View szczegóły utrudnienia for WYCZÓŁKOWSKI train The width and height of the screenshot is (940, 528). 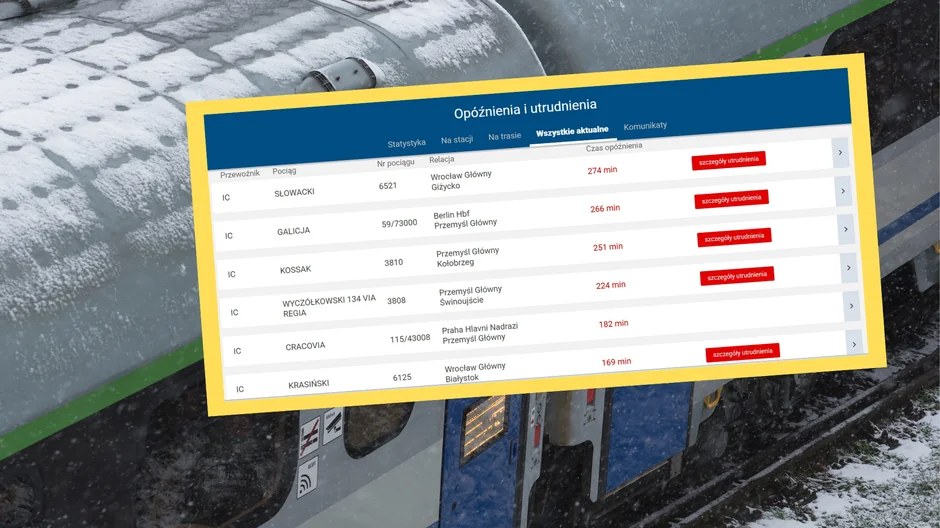click(737, 275)
